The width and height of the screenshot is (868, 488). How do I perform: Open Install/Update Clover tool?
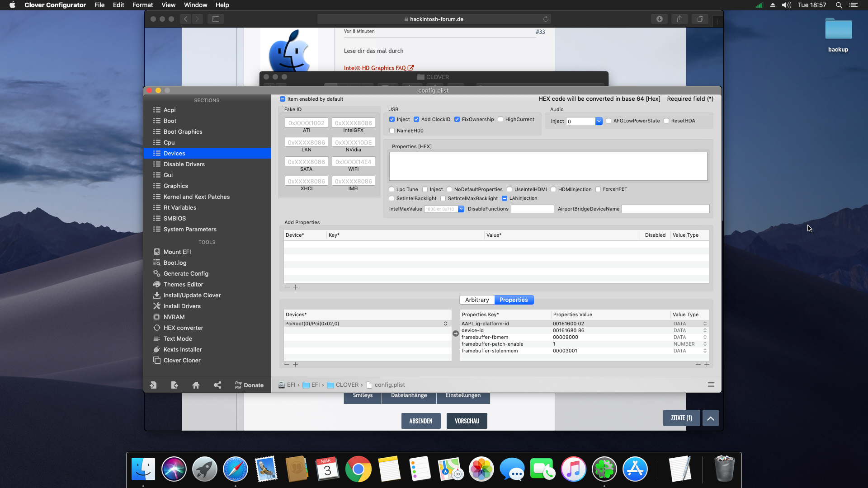point(192,295)
